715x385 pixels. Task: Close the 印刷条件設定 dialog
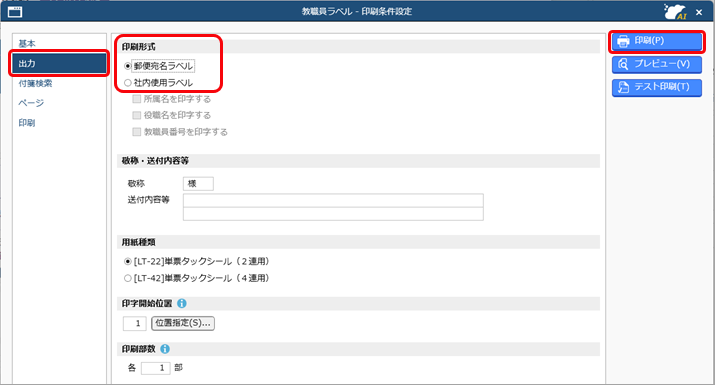[x=699, y=12]
